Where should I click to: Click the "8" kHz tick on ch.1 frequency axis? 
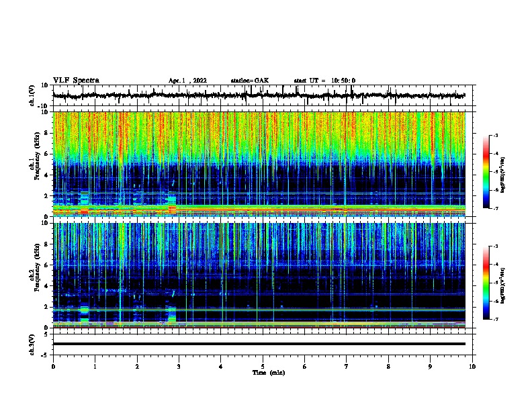pyautogui.click(x=46, y=133)
